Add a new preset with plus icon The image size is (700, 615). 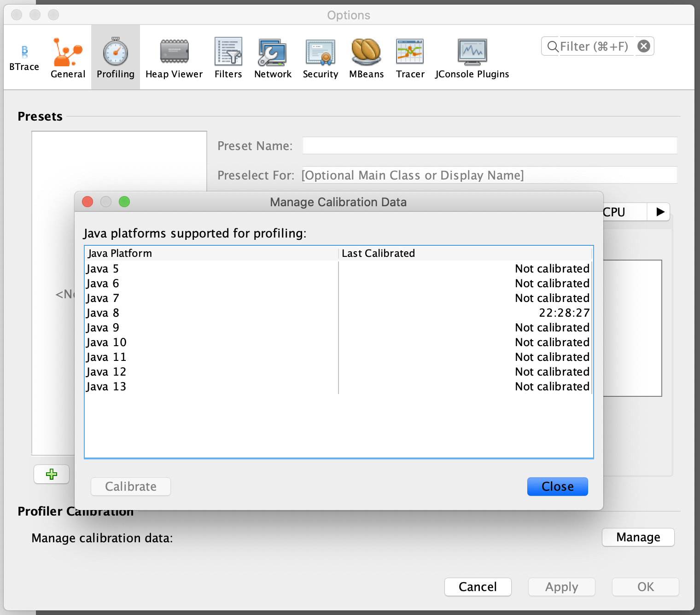pos(52,474)
